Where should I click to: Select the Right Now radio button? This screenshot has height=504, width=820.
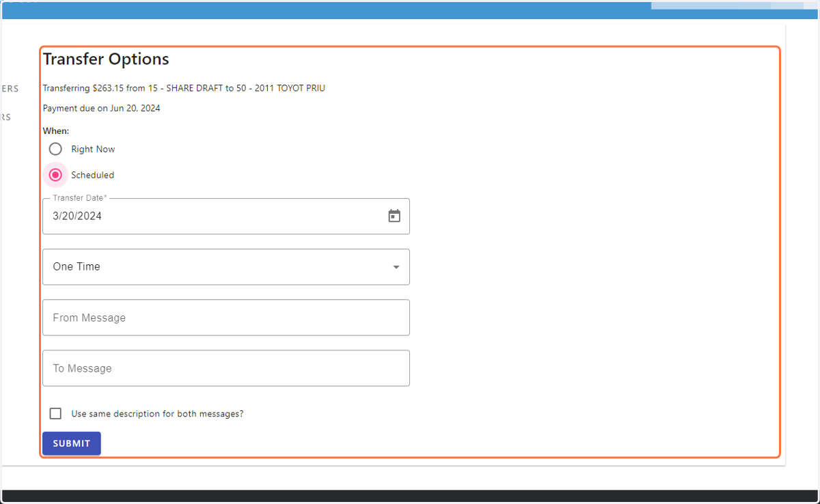click(x=55, y=149)
